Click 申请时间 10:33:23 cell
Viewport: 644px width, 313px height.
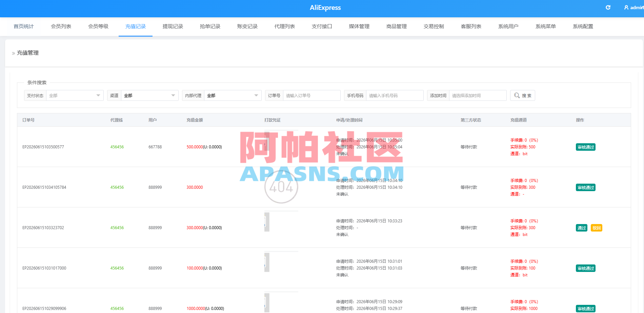pos(369,221)
